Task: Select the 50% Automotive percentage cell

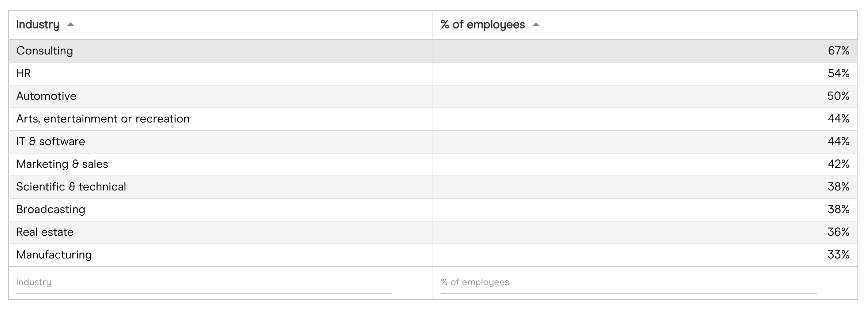Action: tap(838, 96)
